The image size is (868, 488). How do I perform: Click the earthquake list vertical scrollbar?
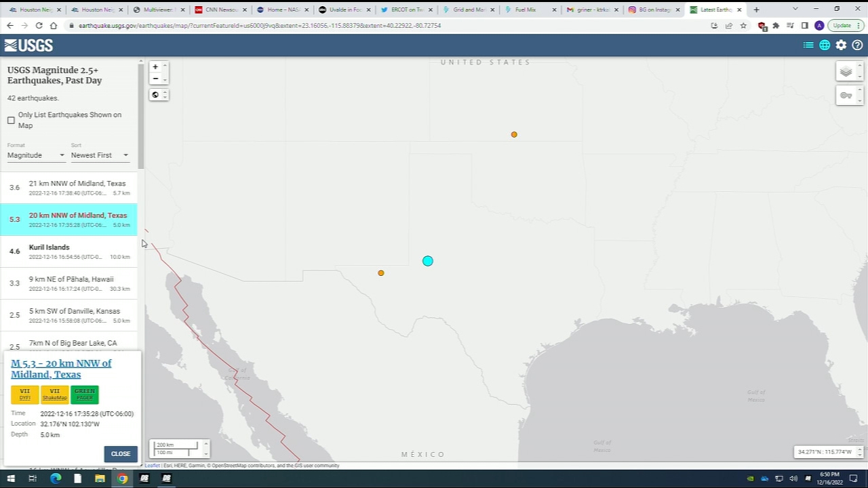140,115
